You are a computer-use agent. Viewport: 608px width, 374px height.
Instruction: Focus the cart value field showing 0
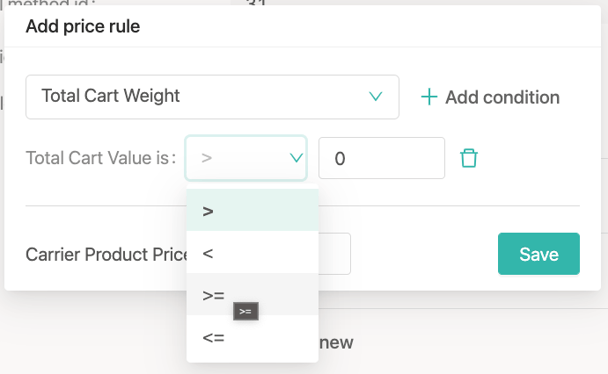(x=382, y=158)
